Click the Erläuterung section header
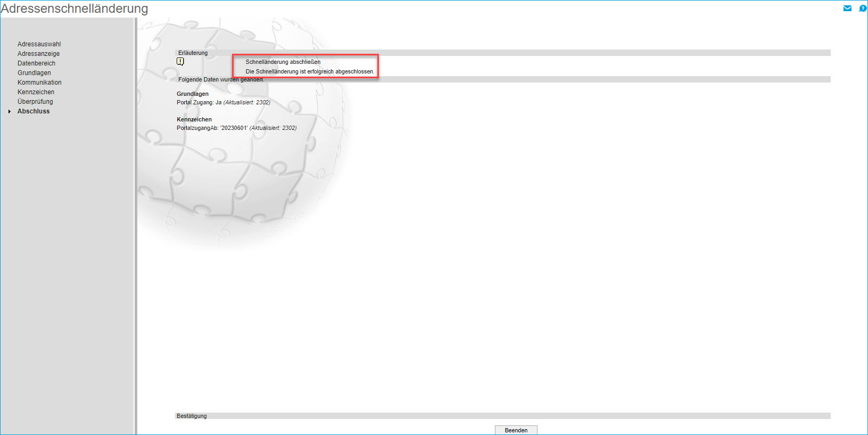 503,53
